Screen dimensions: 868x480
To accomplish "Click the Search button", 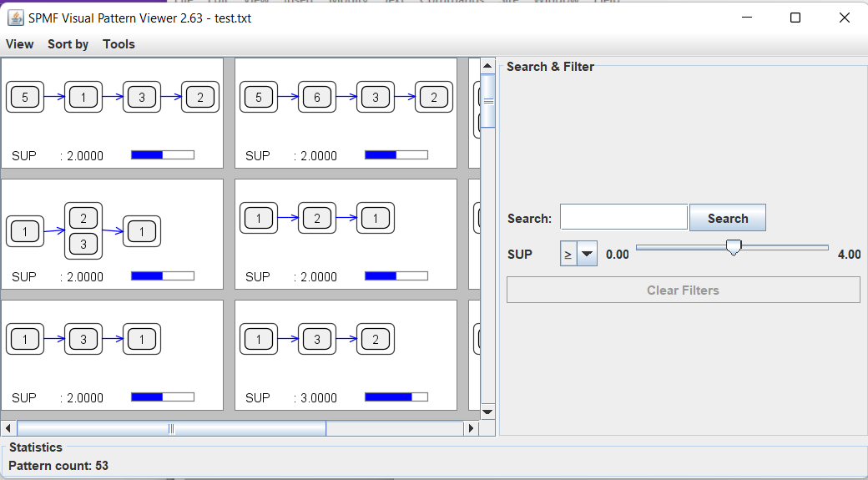I will [727, 218].
